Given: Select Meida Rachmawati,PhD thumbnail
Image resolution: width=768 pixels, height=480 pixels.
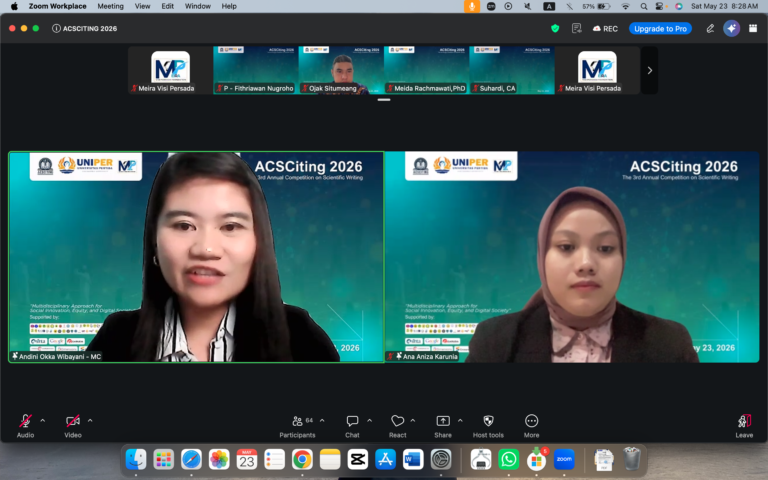Looking at the screenshot, I should [x=427, y=70].
